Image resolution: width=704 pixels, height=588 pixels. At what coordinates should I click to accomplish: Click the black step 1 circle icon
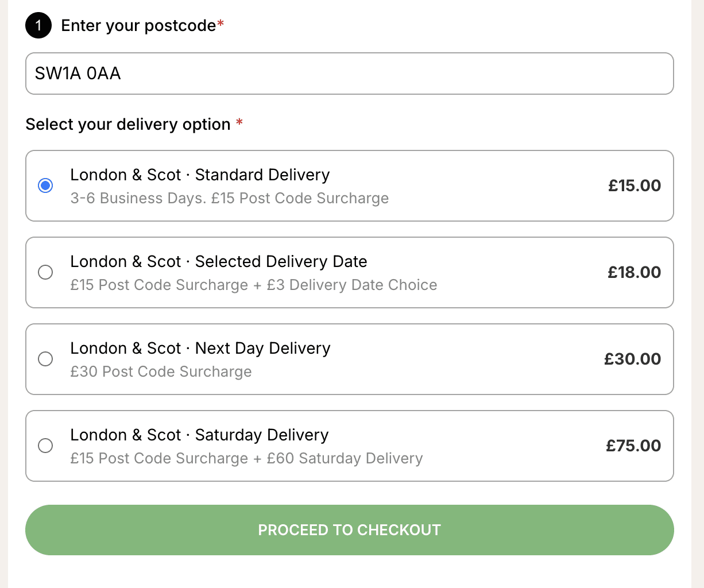38,25
